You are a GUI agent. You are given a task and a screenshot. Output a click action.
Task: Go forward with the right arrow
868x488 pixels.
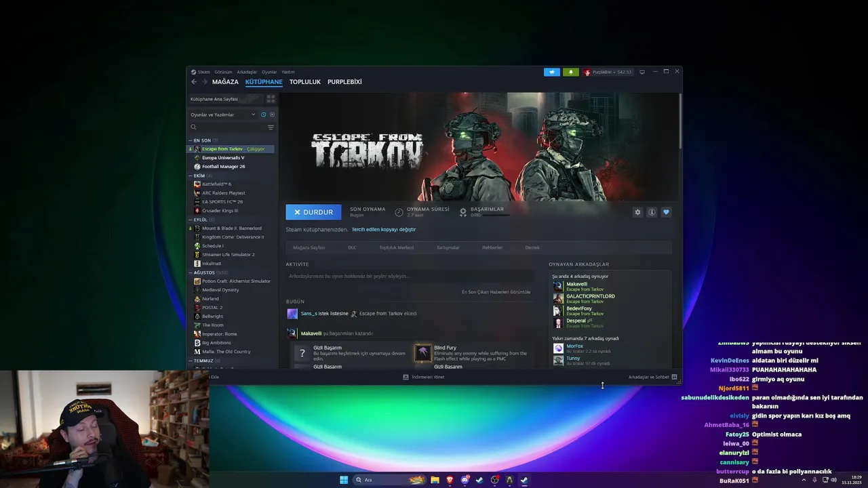coord(205,82)
